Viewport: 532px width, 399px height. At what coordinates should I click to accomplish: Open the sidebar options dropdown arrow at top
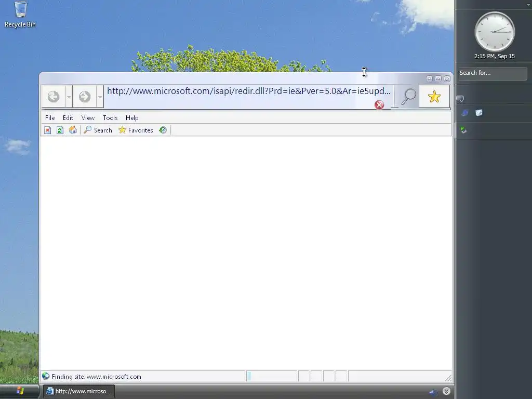tap(528, 4)
